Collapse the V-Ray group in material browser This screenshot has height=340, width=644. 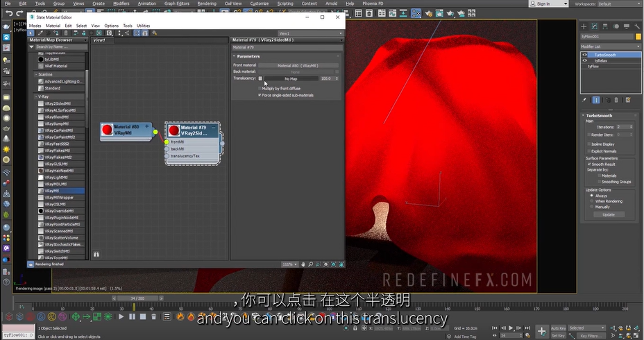[35, 96]
